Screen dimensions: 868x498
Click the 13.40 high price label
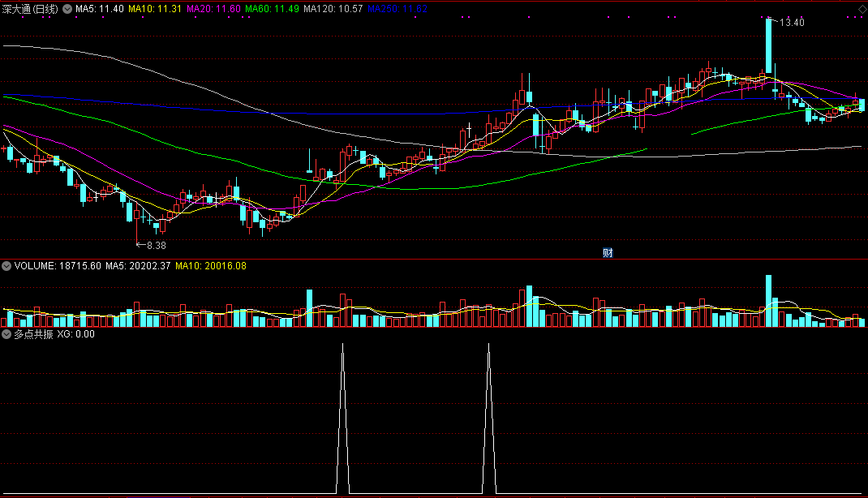pos(792,23)
